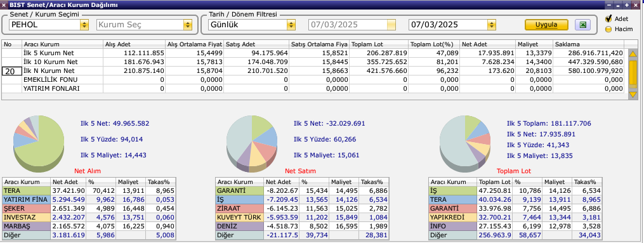Click the -8.202.67 Net Adet cell for GARANTİ
The height and width of the screenshot is (243, 644).
tap(281, 191)
